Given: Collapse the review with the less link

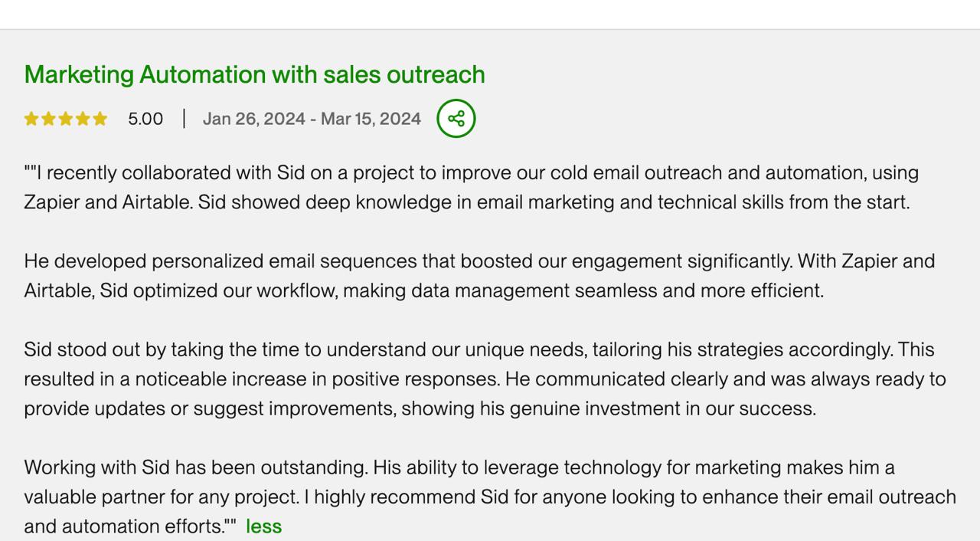Looking at the screenshot, I should [264, 526].
